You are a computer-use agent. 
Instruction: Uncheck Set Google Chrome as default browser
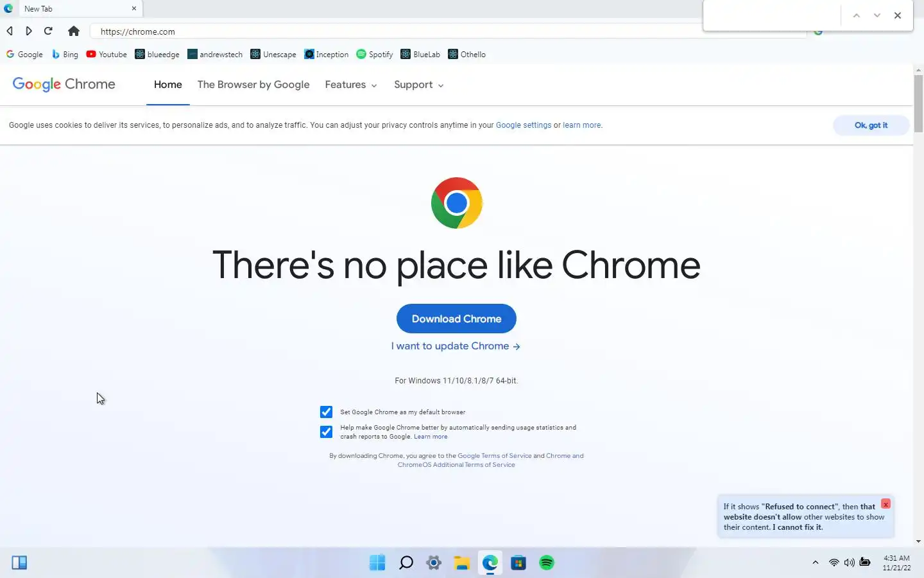326,412
